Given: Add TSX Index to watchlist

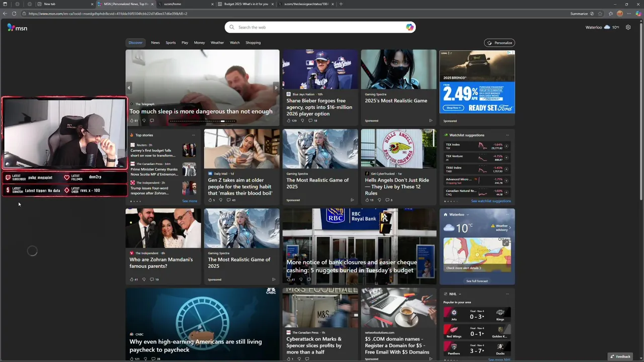Looking at the screenshot, I should (507, 146).
